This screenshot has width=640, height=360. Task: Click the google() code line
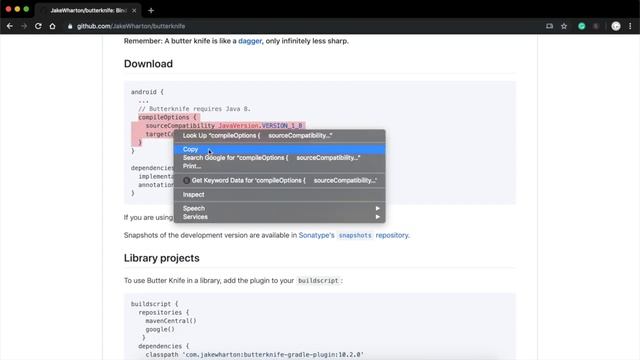tap(160, 329)
